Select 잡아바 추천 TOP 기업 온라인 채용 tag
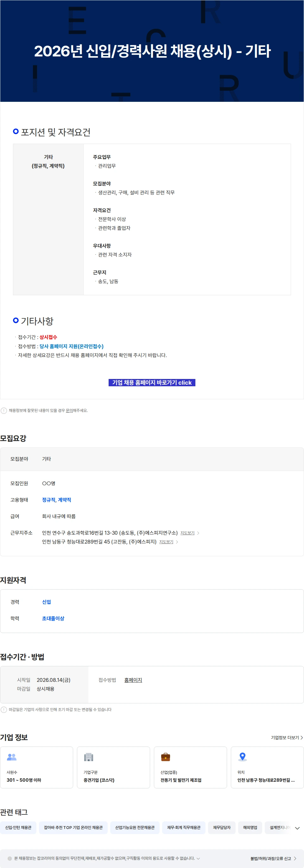The height and width of the screenshot is (868, 304). pos(73,827)
